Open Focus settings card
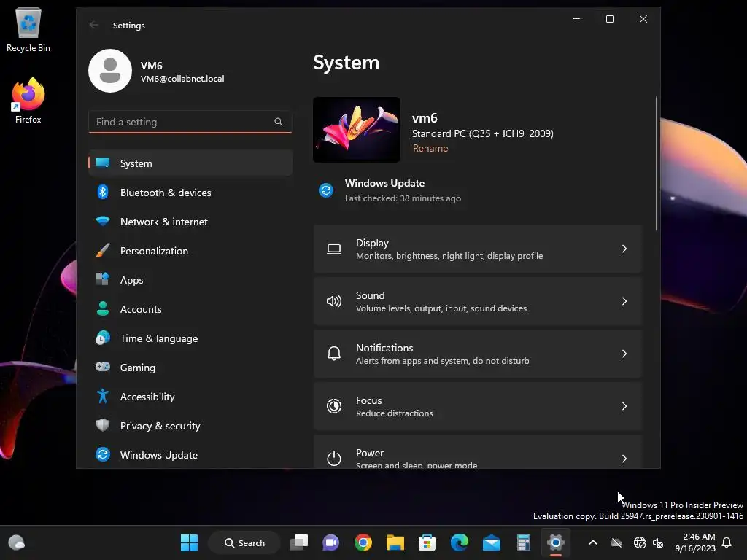The height and width of the screenshot is (560, 747). [478, 406]
